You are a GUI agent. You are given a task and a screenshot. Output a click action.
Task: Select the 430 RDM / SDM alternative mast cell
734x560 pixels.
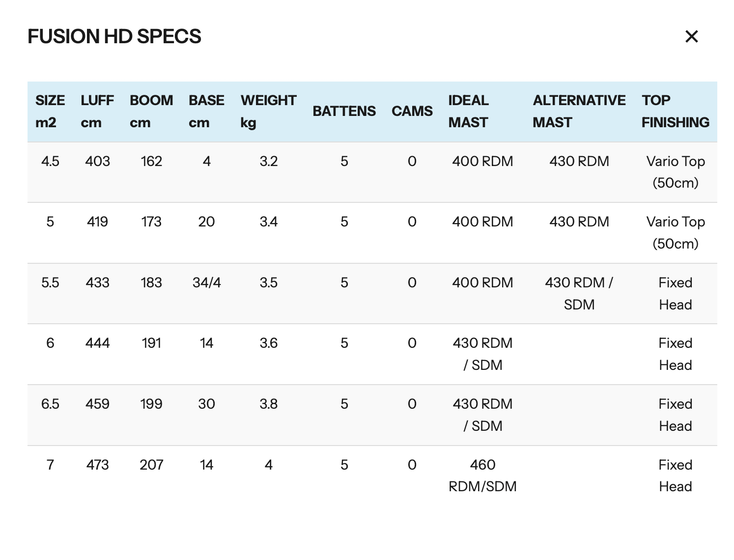click(x=579, y=293)
